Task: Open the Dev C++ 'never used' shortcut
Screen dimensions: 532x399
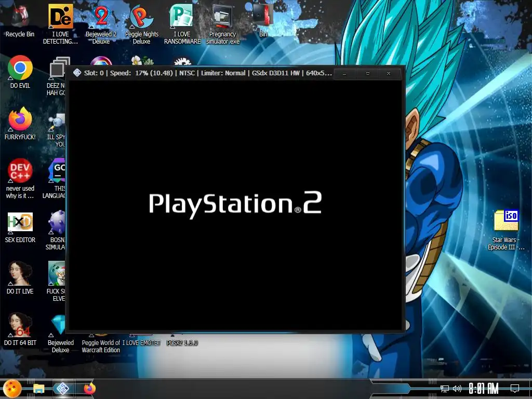Action: click(20, 179)
